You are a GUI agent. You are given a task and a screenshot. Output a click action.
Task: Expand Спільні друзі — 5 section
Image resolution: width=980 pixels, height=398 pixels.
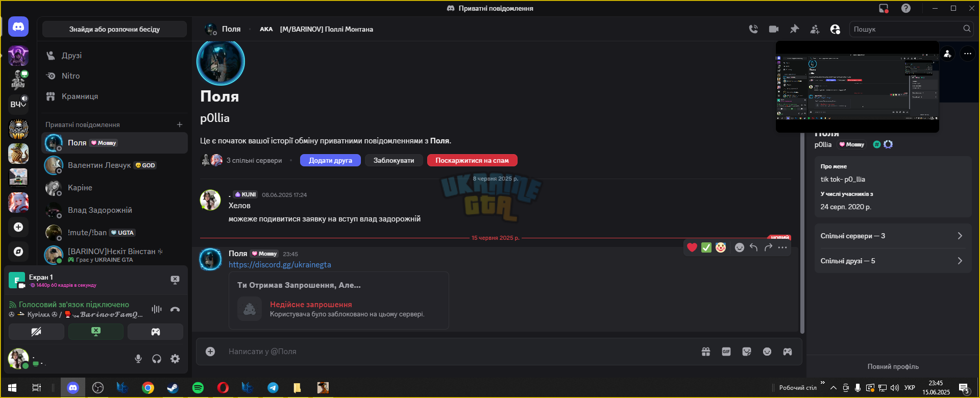point(893,261)
